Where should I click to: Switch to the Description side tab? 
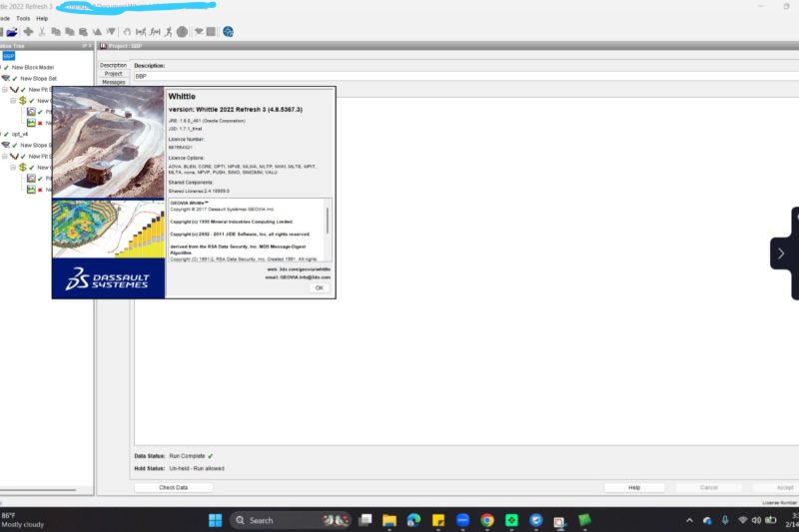tap(113, 65)
